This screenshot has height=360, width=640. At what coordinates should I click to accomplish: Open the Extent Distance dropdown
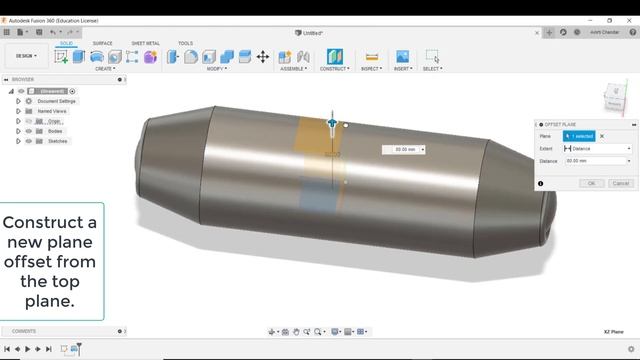pos(598,149)
